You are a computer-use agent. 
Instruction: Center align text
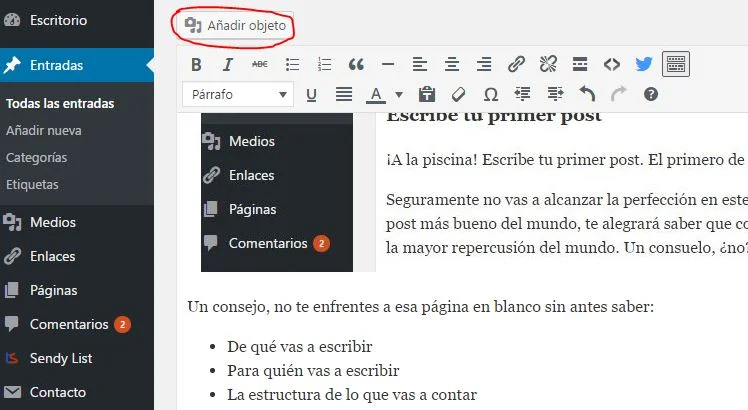[x=452, y=64]
